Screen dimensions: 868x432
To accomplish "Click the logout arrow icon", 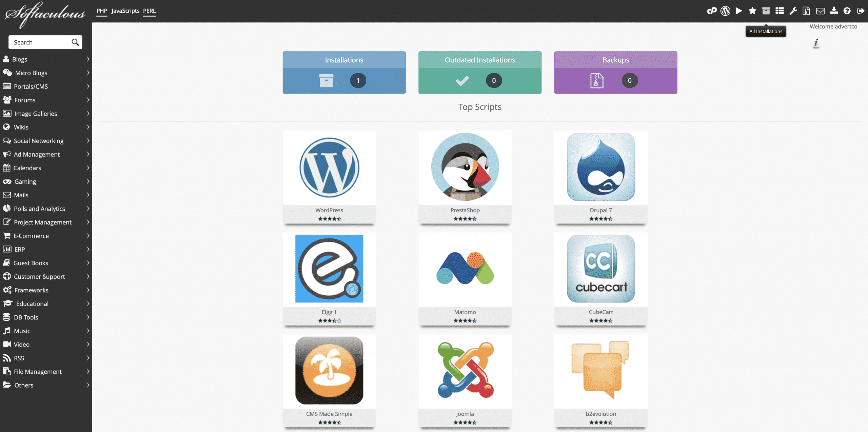I will tap(861, 11).
